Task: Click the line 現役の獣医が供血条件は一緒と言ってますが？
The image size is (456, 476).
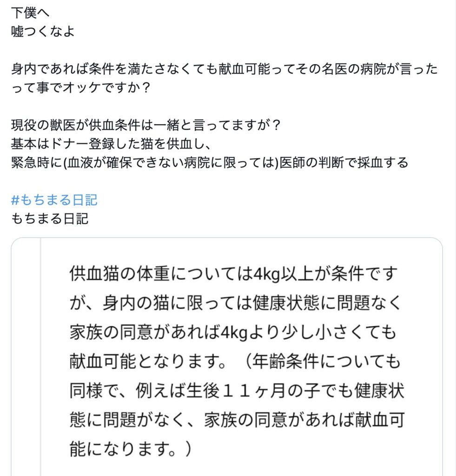Action: (x=145, y=125)
